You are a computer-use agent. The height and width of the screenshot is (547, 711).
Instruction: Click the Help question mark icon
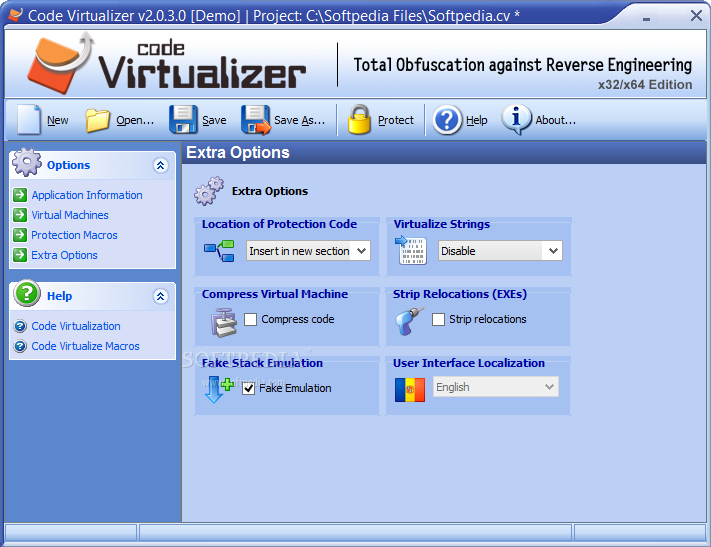pos(447,120)
